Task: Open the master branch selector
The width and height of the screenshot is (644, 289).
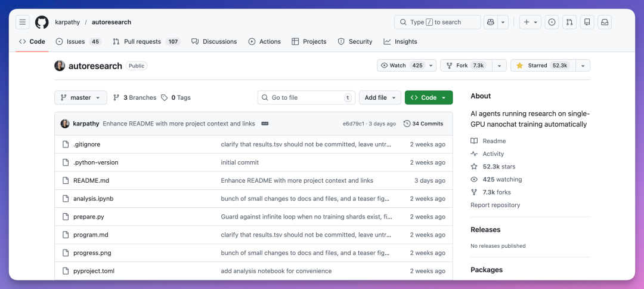Action: coord(80,97)
